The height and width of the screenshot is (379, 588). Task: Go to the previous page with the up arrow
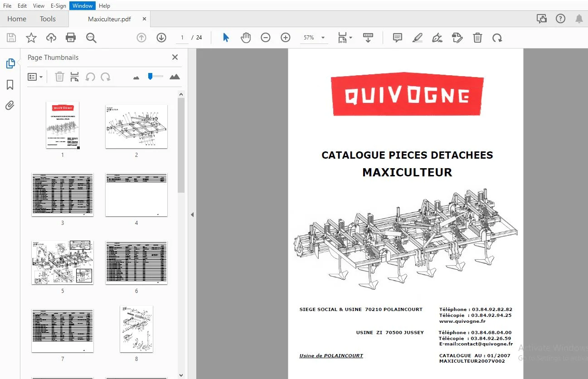[x=141, y=38]
